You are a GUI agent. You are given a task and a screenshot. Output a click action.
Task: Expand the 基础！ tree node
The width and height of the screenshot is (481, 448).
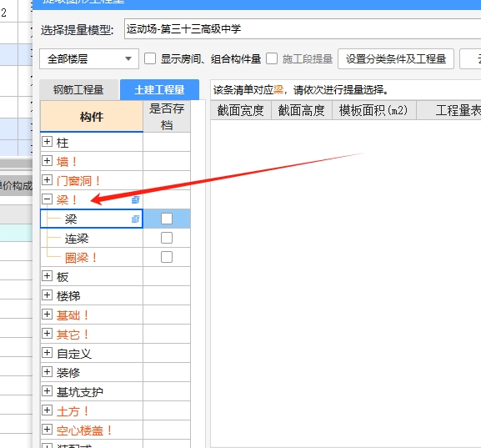(x=47, y=315)
